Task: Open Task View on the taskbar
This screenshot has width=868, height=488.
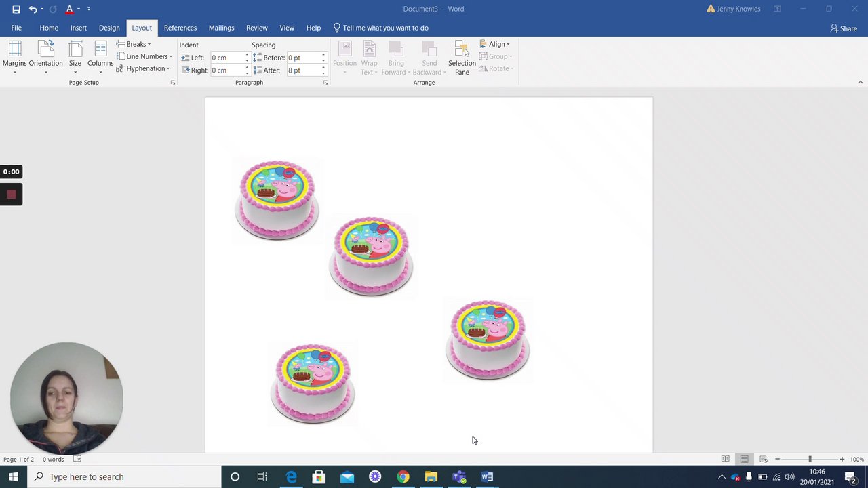Action: pyautogui.click(x=262, y=476)
